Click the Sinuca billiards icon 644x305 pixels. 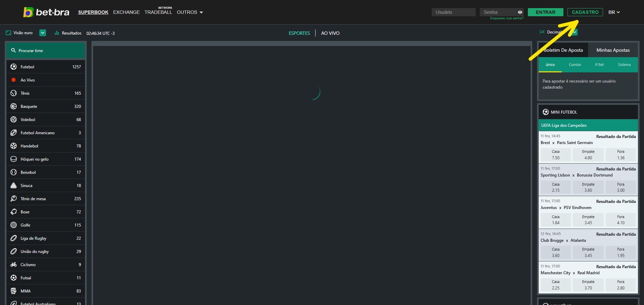click(x=14, y=185)
